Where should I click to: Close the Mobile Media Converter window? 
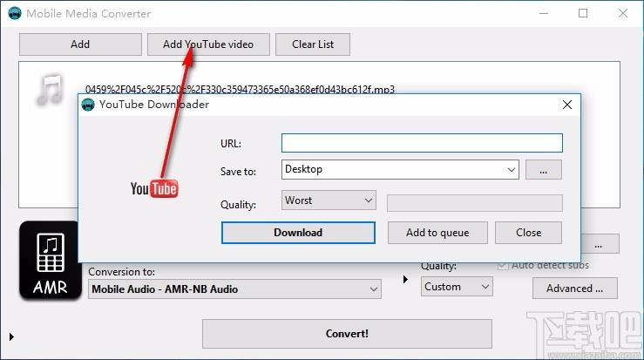tap(622, 13)
